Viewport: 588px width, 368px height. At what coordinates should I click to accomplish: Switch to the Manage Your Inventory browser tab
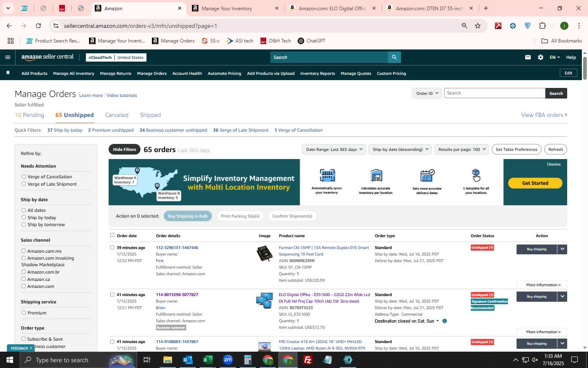(234, 8)
